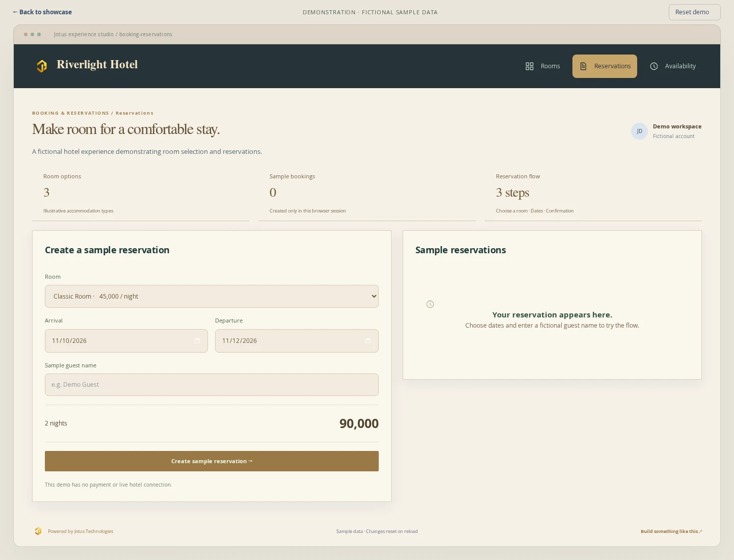Click the Availability clock icon
This screenshot has width=734, height=560.
point(654,66)
